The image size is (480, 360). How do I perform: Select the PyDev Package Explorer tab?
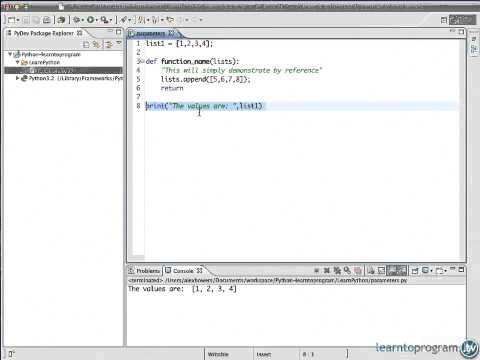44,33
